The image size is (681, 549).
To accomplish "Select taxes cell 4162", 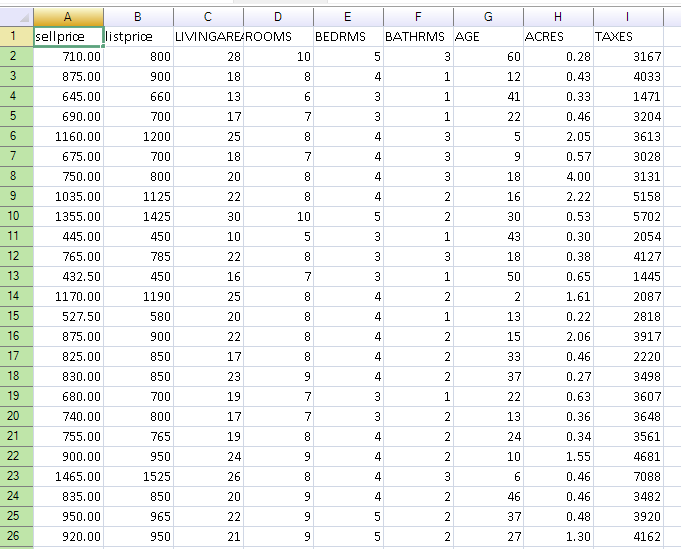I will coord(628,536).
